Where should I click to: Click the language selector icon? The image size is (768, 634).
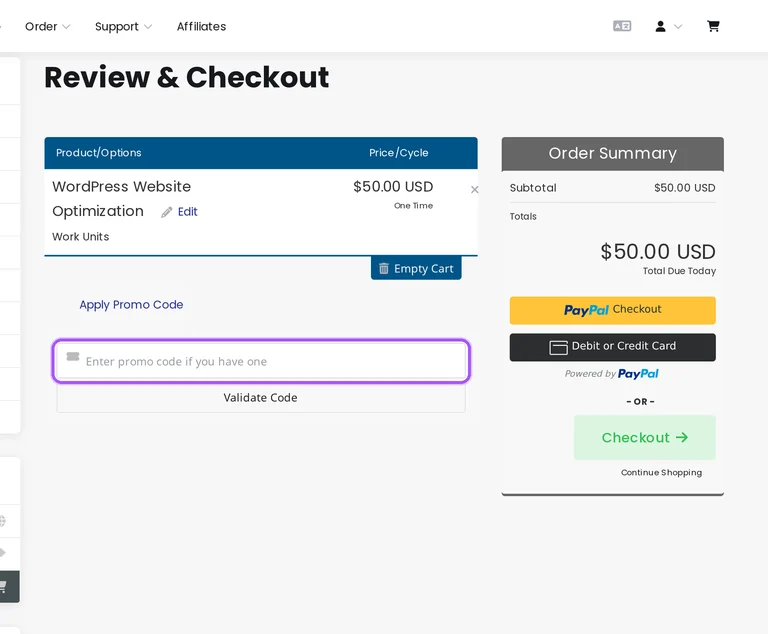622,26
